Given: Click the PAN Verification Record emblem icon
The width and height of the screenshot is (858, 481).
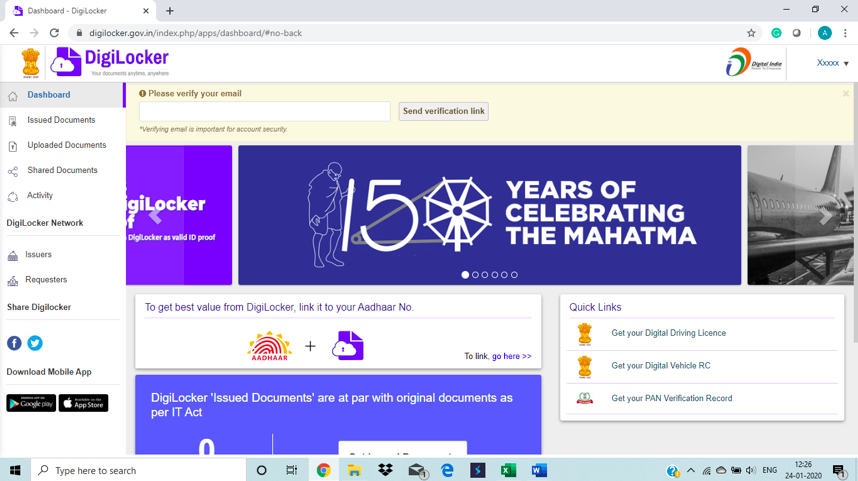Looking at the screenshot, I should [584, 398].
